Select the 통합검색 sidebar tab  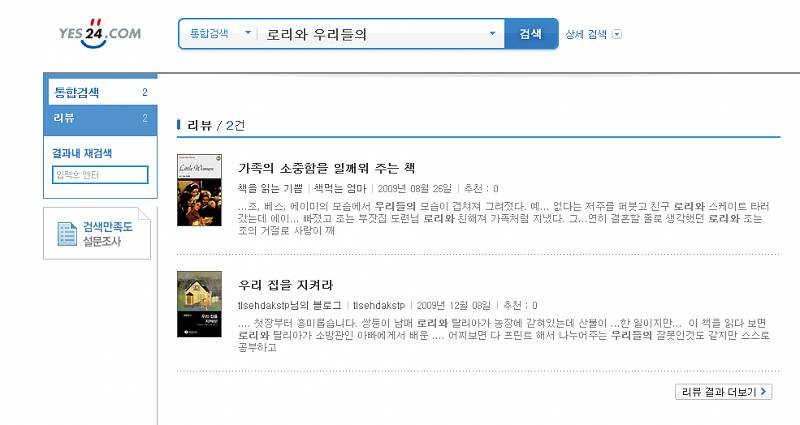pyautogui.click(x=101, y=92)
